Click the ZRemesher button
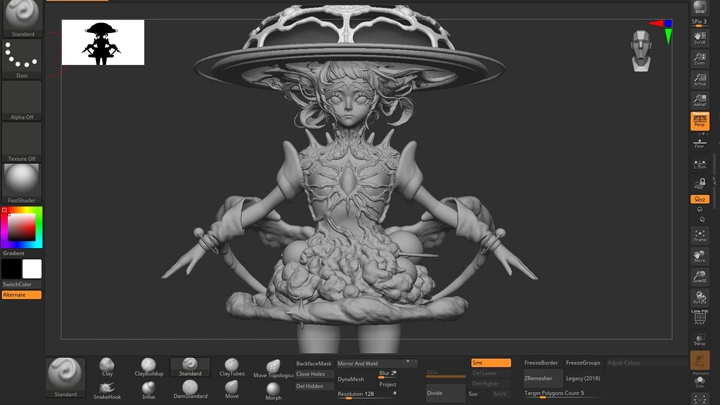This screenshot has width=720, height=405. coord(542,378)
